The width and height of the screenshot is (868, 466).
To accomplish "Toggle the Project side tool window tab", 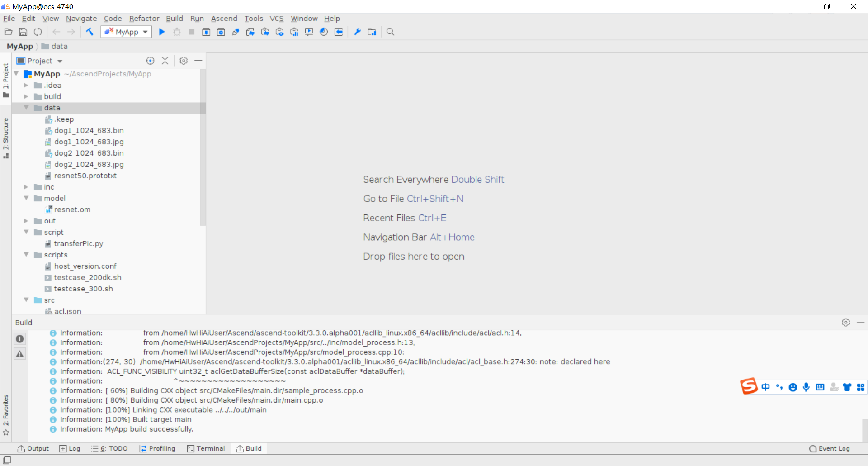I will (x=6, y=81).
